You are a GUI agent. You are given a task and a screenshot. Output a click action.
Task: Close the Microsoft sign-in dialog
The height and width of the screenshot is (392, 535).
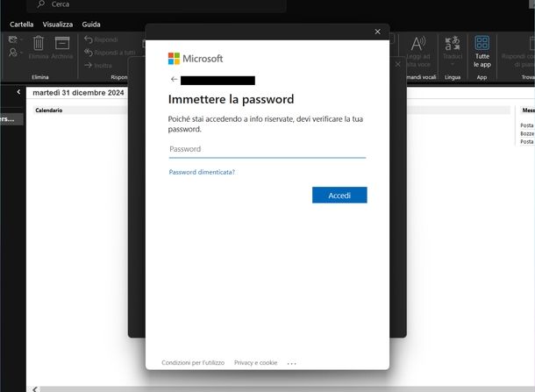(378, 32)
